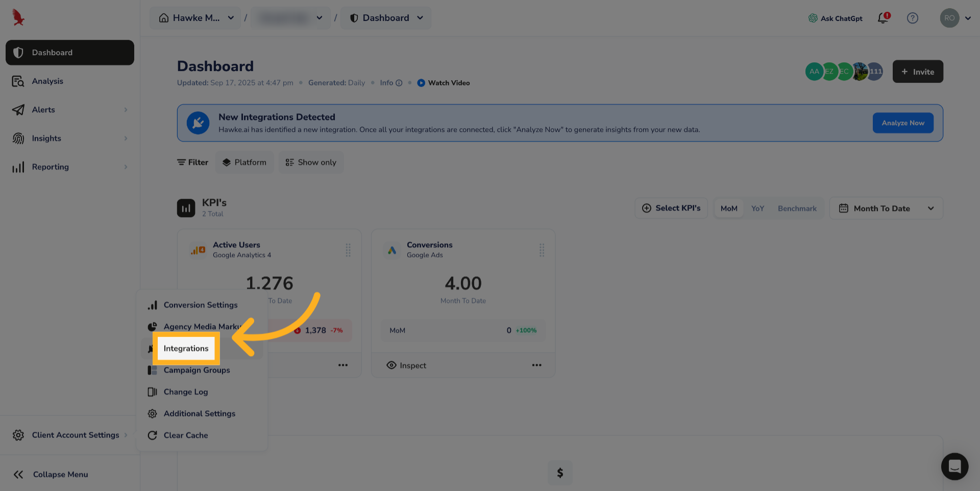
Task: Open Client Account Settings menu
Action: coord(70,435)
